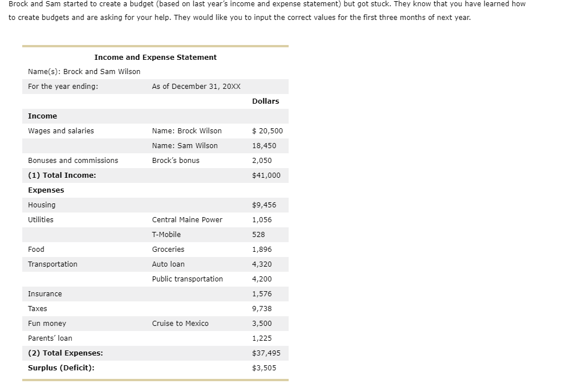Click 'Wages and salaries' row label
Screen dimensions: 579x392
coord(61,131)
